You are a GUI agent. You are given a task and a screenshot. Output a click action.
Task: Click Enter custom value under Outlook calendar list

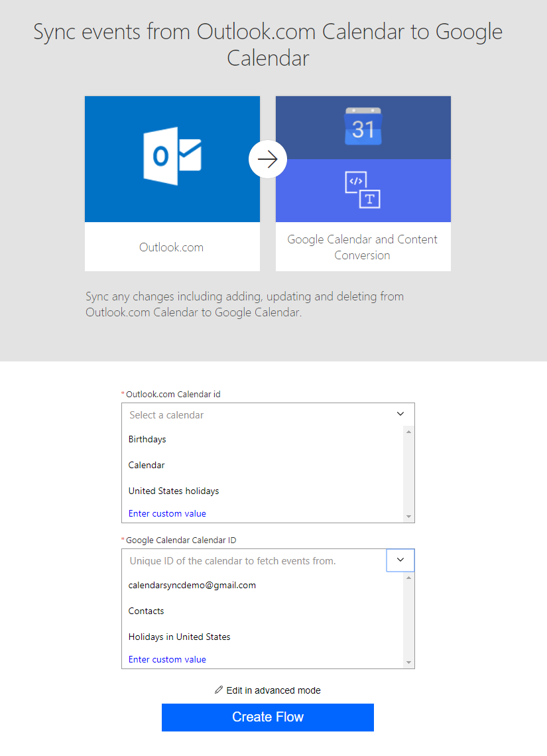pos(167,513)
